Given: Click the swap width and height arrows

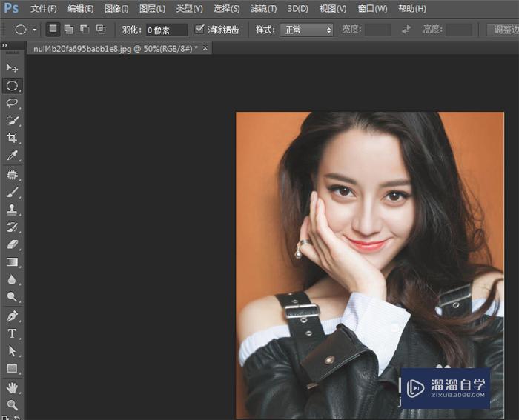Looking at the screenshot, I should (x=406, y=30).
